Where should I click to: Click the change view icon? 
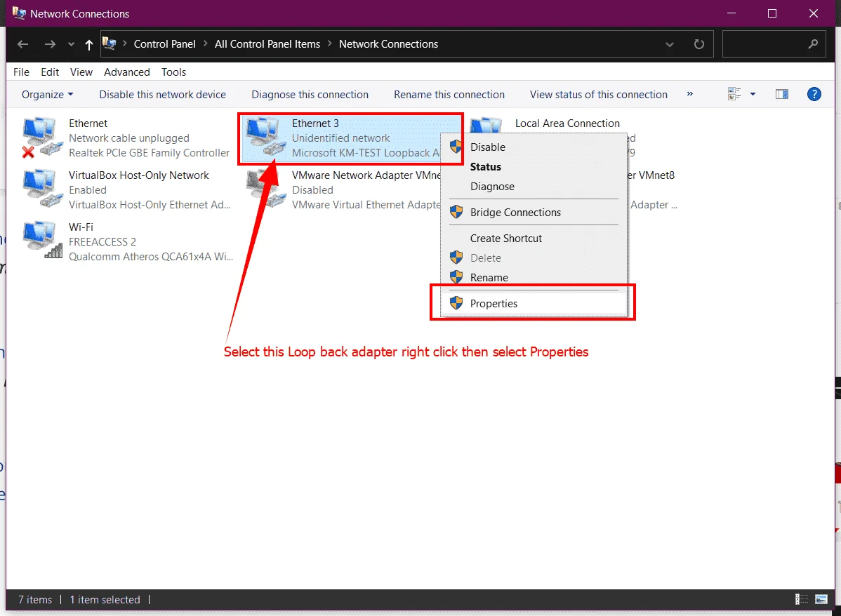click(x=734, y=94)
